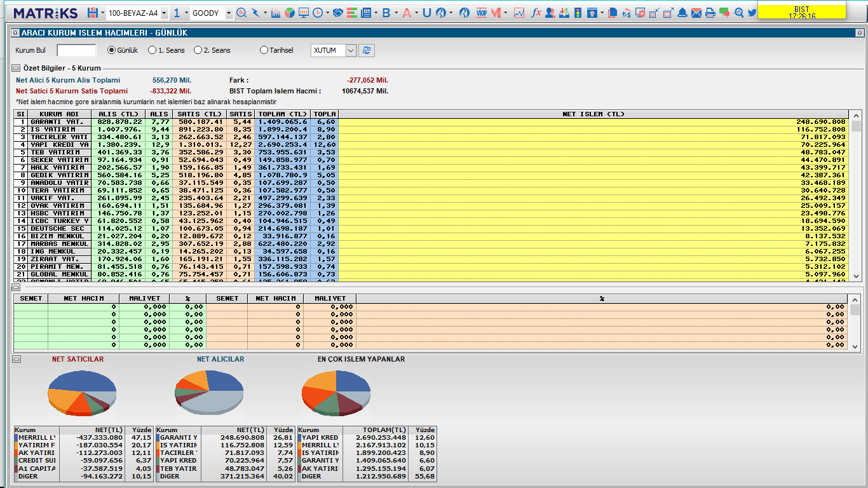Open the GOODY symbol dropdown
The width and height of the screenshot is (868, 488).
click(230, 13)
